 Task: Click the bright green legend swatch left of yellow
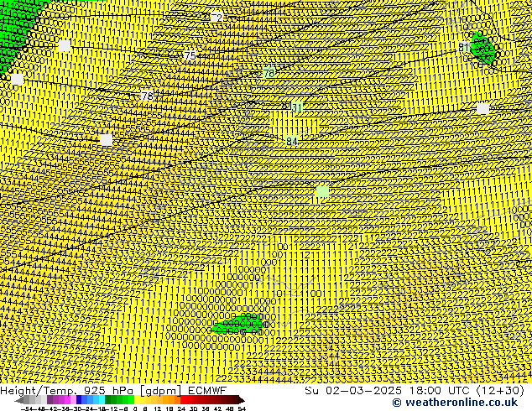(x=131, y=400)
